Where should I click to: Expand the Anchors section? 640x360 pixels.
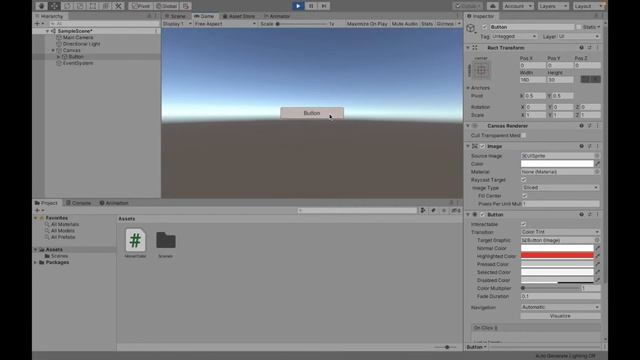(x=468, y=88)
